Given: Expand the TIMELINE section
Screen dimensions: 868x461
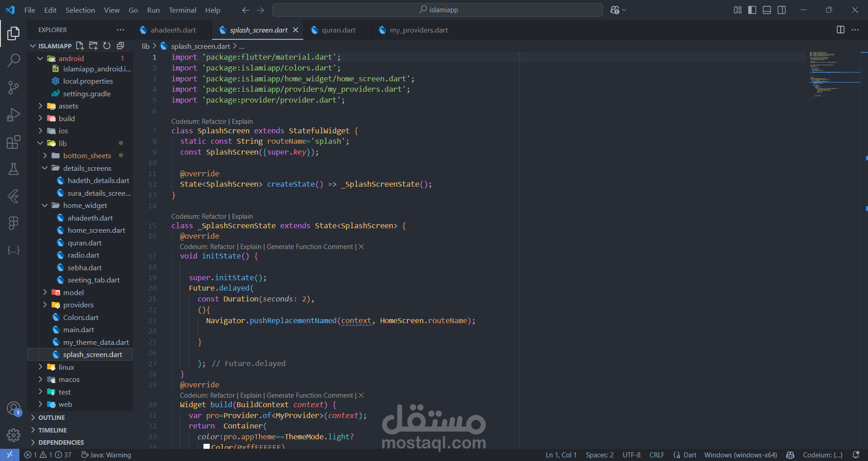Looking at the screenshot, I should [x=52, y=430].
